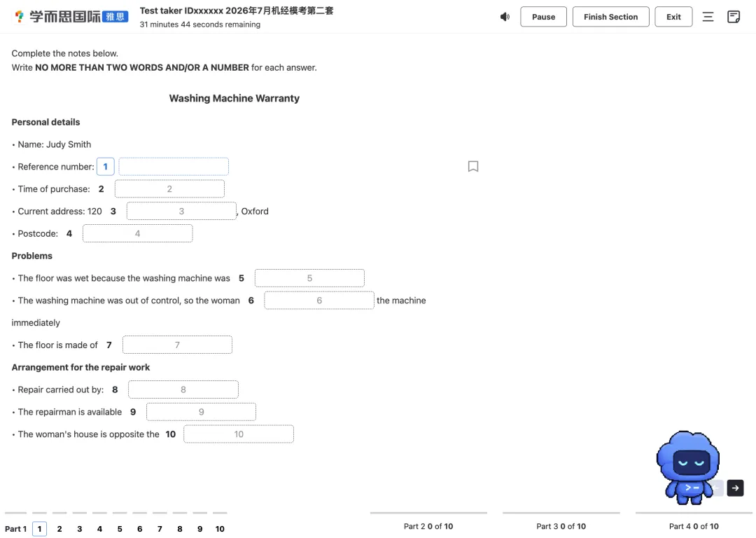The image size is (756, 538).
Task: Click Finish Section button
Action: 610,17
